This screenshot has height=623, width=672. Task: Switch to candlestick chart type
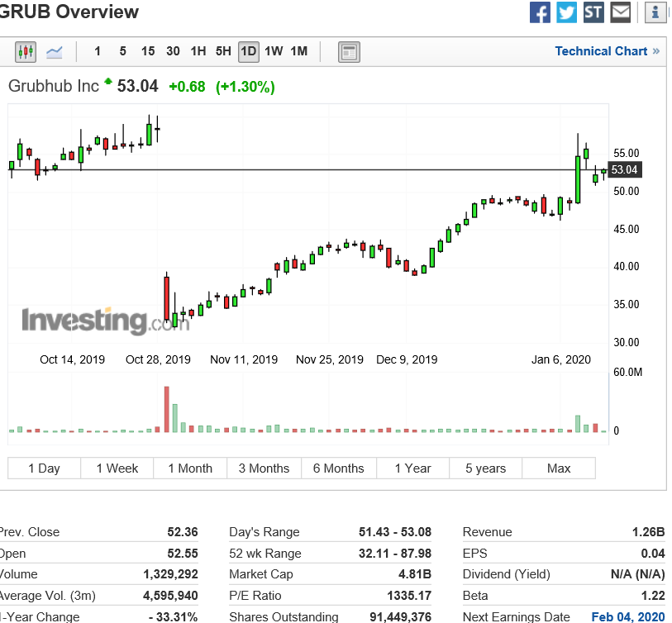[x=26, y=52]
